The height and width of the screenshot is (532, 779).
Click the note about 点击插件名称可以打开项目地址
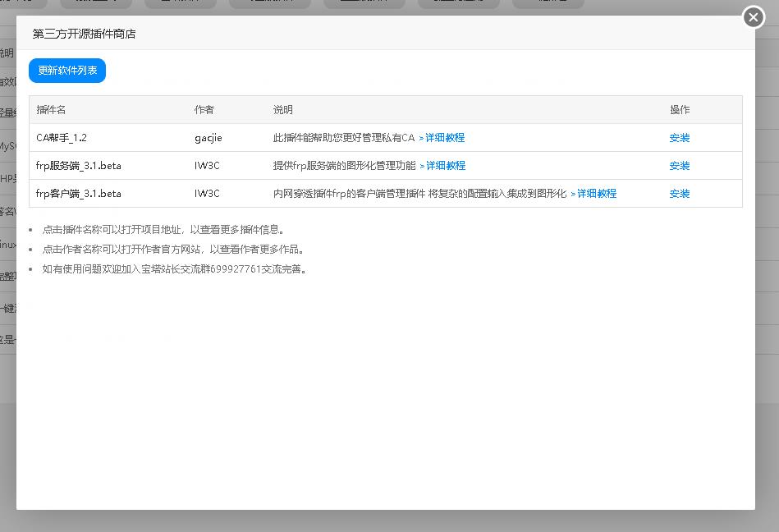(x=163, y=230)
